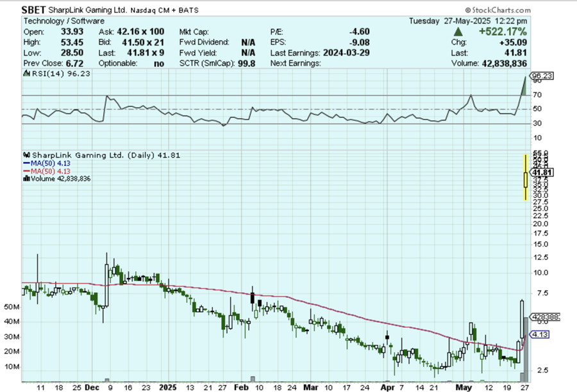Click the 4.13 moving average tag

[539, 334]
